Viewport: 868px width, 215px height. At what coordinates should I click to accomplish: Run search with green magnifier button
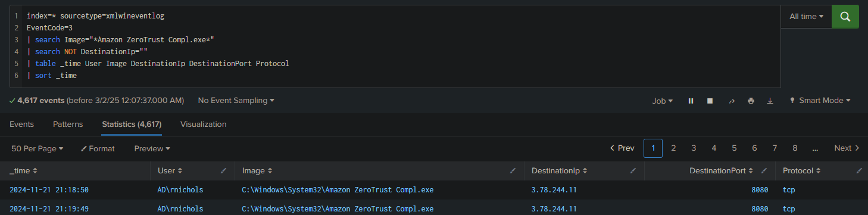click(x=845, y=17)
